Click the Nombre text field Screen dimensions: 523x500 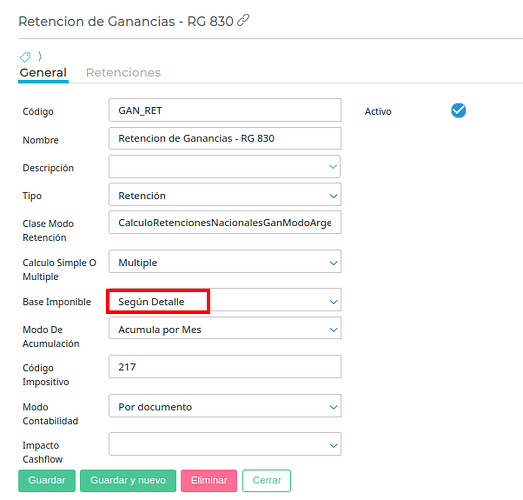(x=225, y=138)
